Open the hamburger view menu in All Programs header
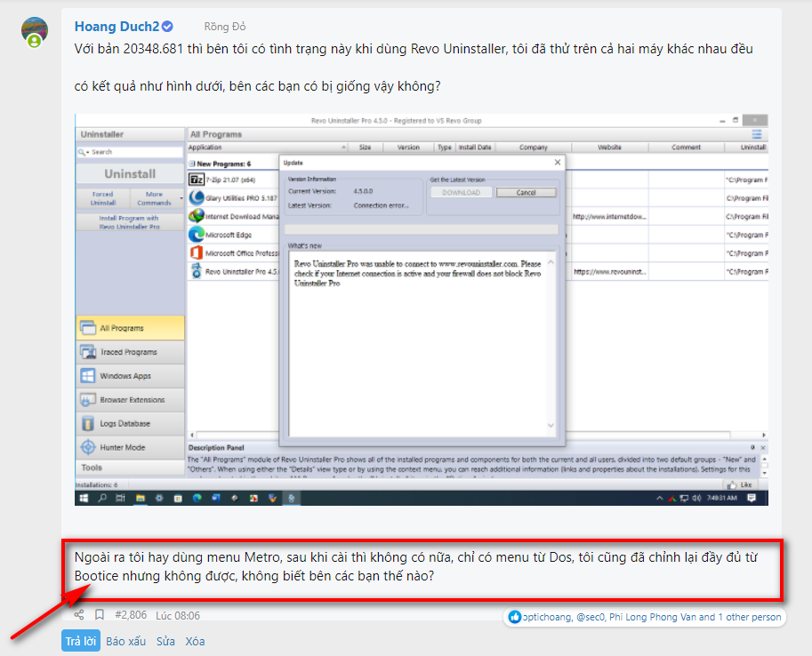Viewport: 812px width, 656px height. pos(757,134)
